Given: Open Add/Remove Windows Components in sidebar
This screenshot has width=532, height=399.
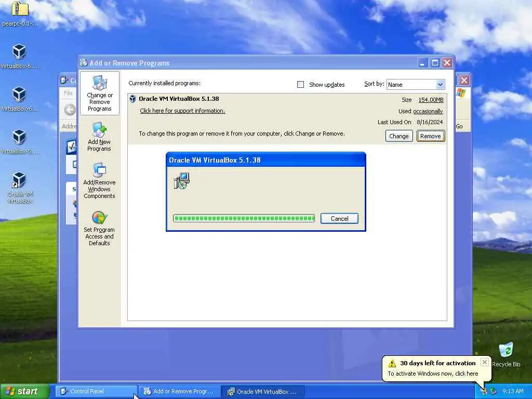Looking at the screenshot, I should pyautogui.click(x=99, y=180).
